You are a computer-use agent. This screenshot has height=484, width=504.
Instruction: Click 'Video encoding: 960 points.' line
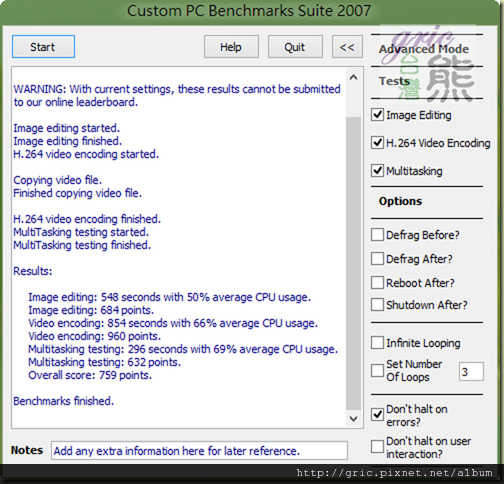click(x=94, y=336)
